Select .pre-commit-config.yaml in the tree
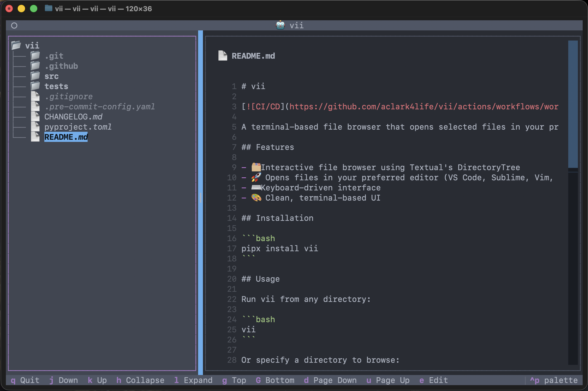 click(x=100, y=106)
